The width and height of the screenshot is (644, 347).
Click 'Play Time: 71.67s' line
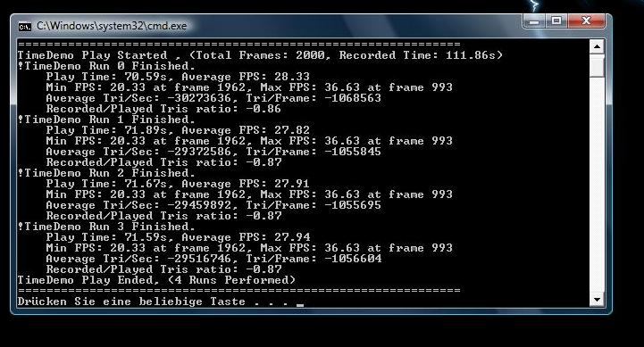tap(178, 184)
